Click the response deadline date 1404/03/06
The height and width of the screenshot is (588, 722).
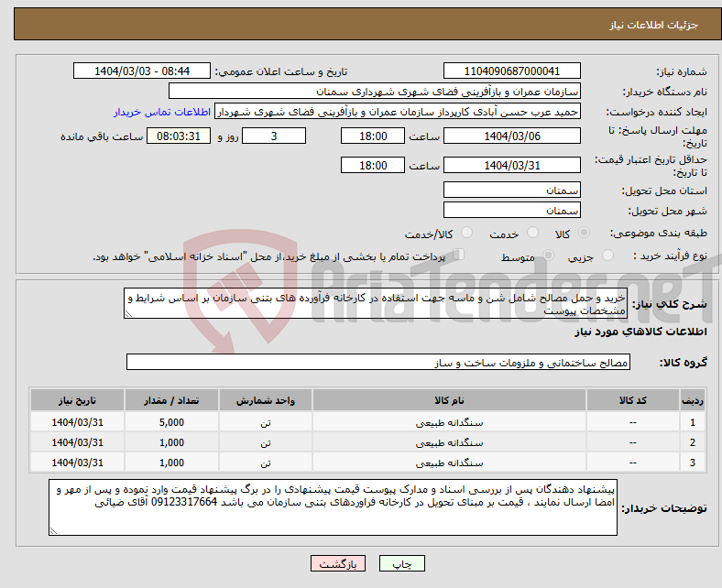coord(511,136)
